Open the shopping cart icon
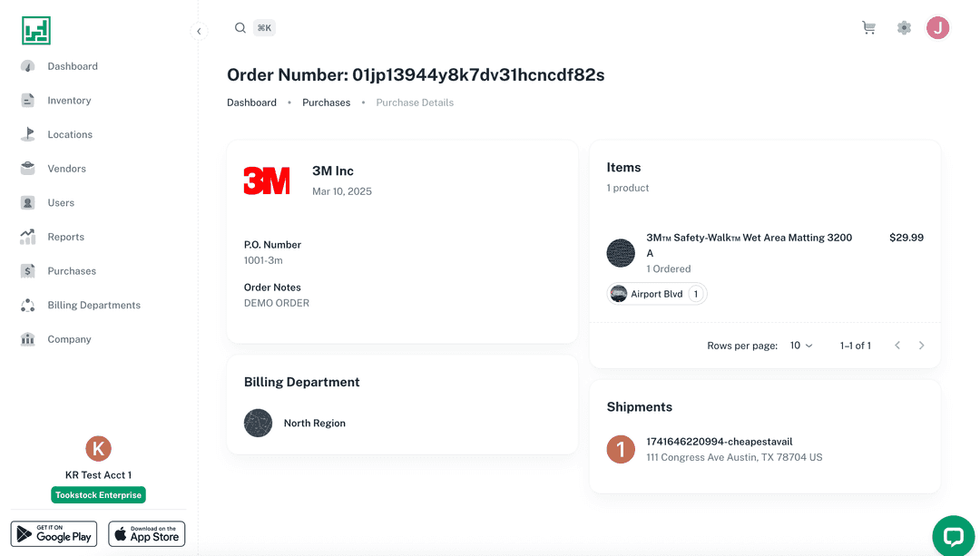 pos(868,28)
